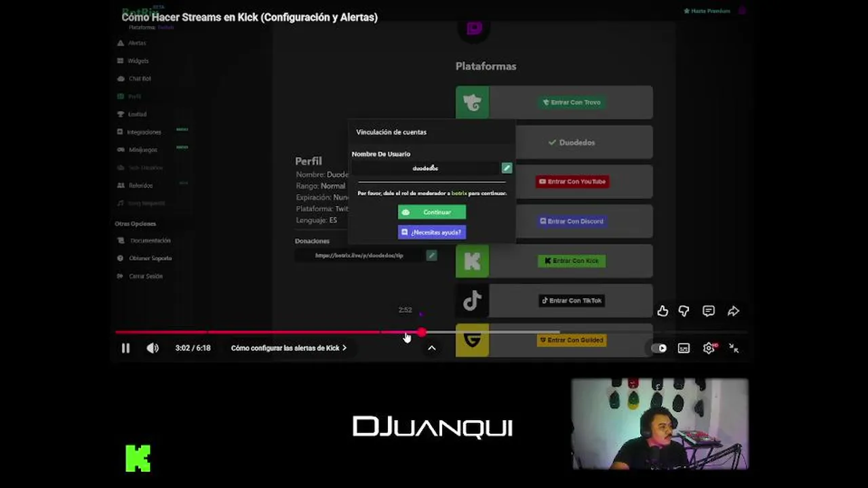Click Entrar Con Discord button
Screen dimensions: 868x488
(x=571, y=221)
